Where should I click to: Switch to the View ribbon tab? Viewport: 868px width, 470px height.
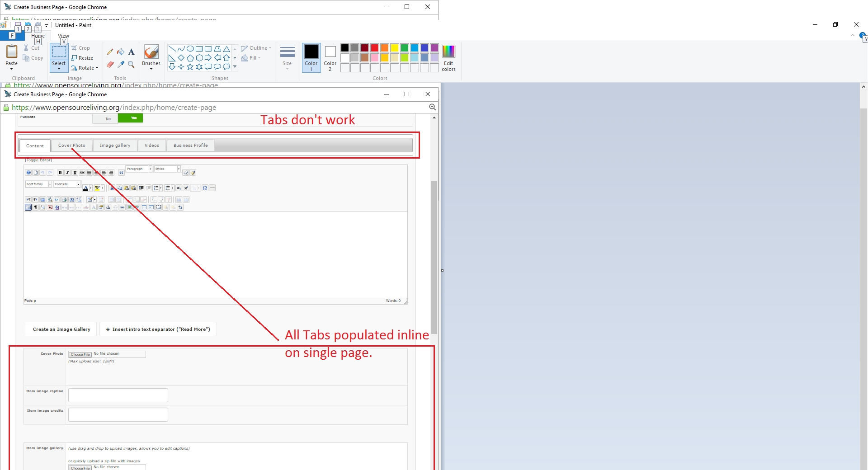[63, 36]
